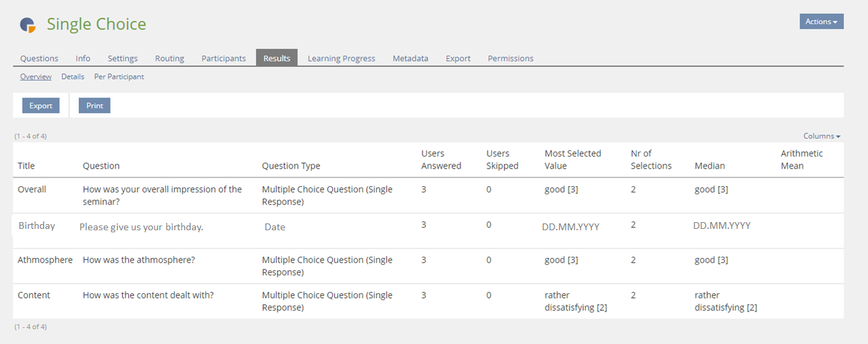Screen dimensions: 868x344
Task: Select the Single Choice page title
Action: click(x=96, y=24)
